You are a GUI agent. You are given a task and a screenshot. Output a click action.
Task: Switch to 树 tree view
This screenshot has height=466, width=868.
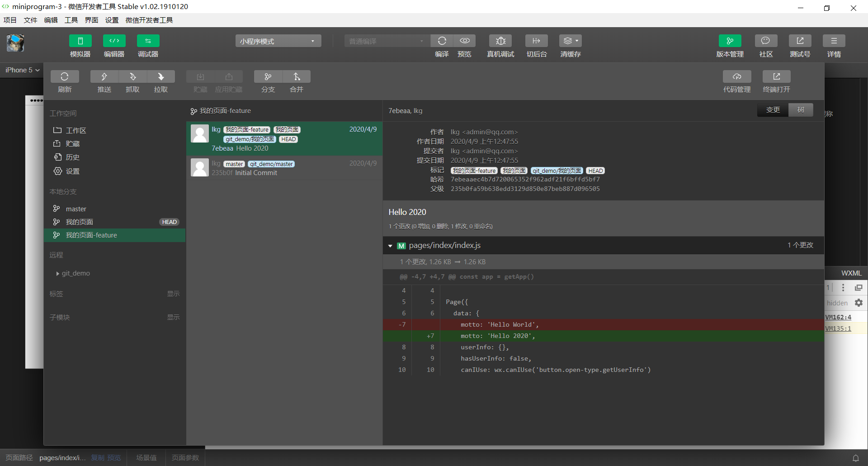click(x=801, y=110)
